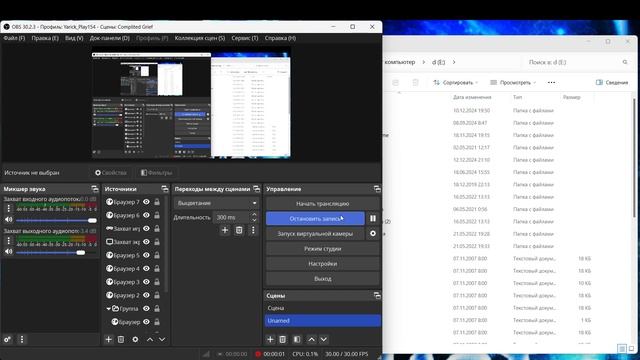Move scene up with arrow icon
This screenshot has width=640, height=360.
(x=311, y=339)
